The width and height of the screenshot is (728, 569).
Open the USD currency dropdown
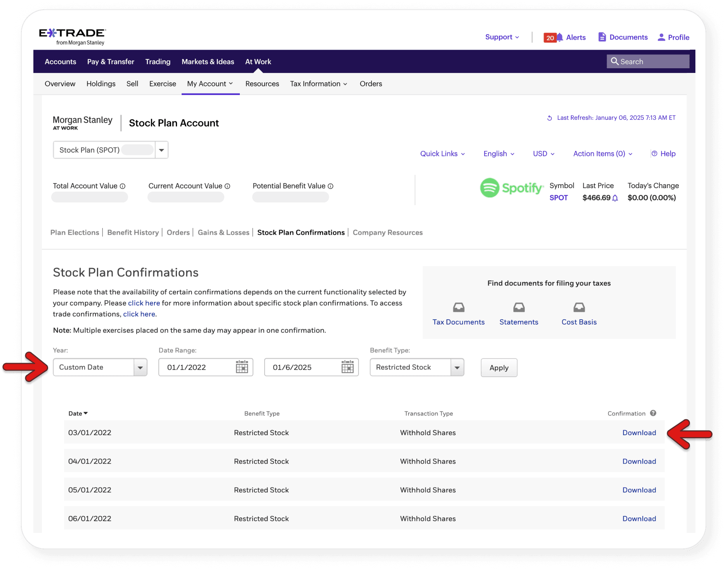pos(544,154)
